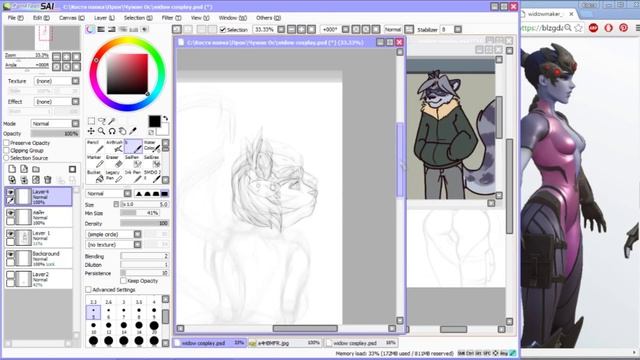The width and height of the screenshot is (640, 360).
Task: Swap foreground and background colors
Action: (x=165, y=118)
